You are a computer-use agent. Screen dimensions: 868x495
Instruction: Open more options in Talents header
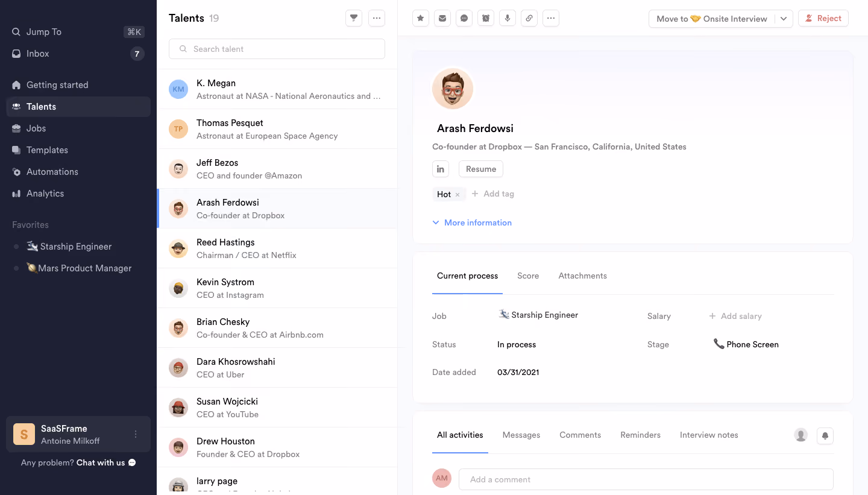click(x=377, y=18)
